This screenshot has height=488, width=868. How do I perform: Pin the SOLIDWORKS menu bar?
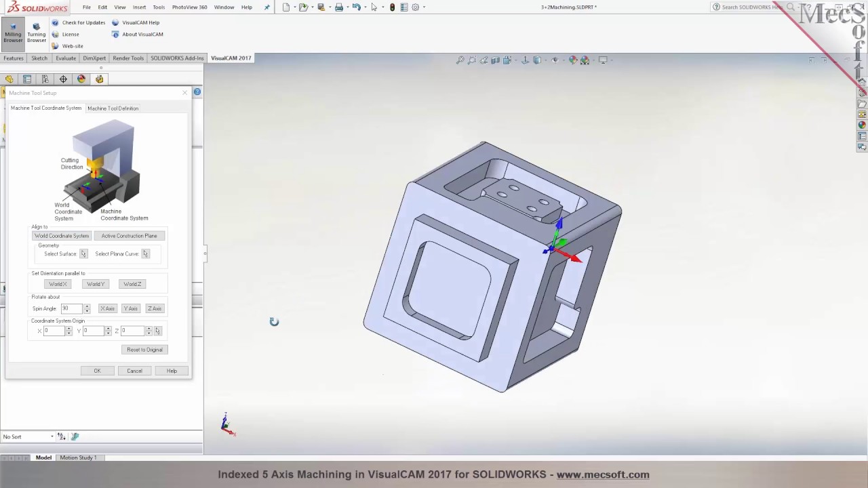pos(267,7)
